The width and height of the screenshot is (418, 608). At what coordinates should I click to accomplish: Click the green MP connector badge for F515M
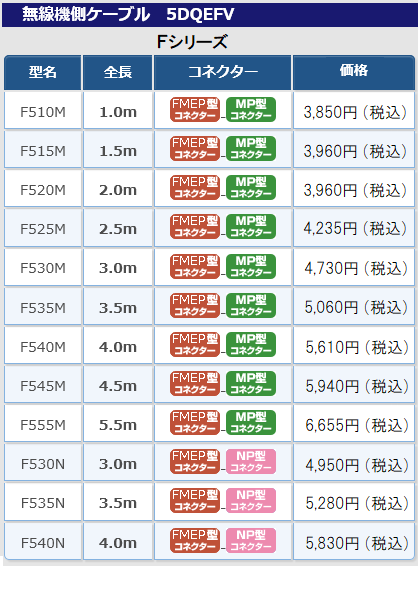pos(250,149)
